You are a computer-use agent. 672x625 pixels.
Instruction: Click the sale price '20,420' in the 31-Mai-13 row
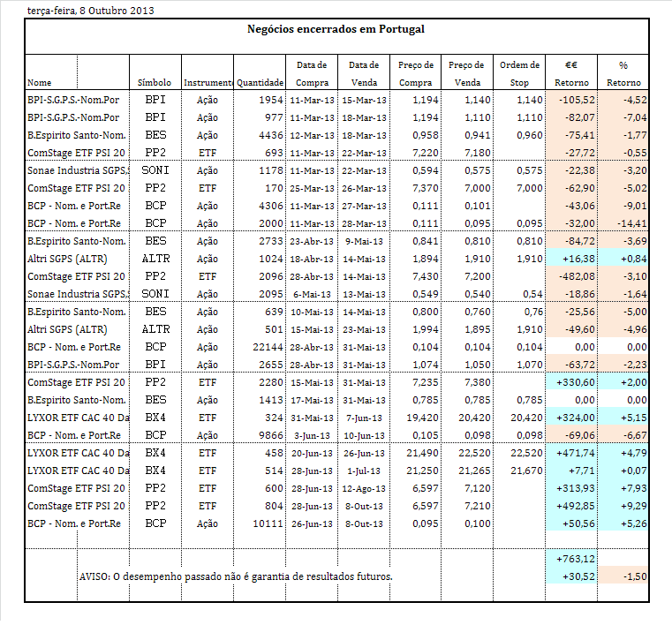474,418
